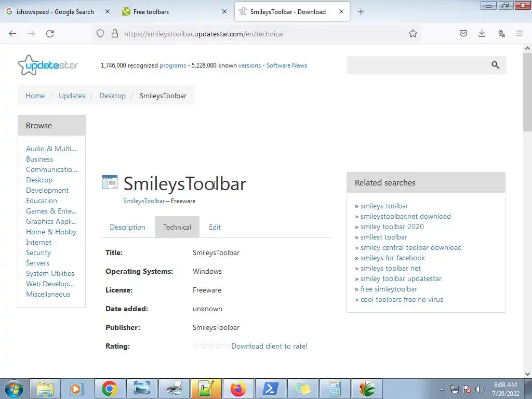Click the vertical scrollbar thumb
532x399 pixels.
[527, 92]
